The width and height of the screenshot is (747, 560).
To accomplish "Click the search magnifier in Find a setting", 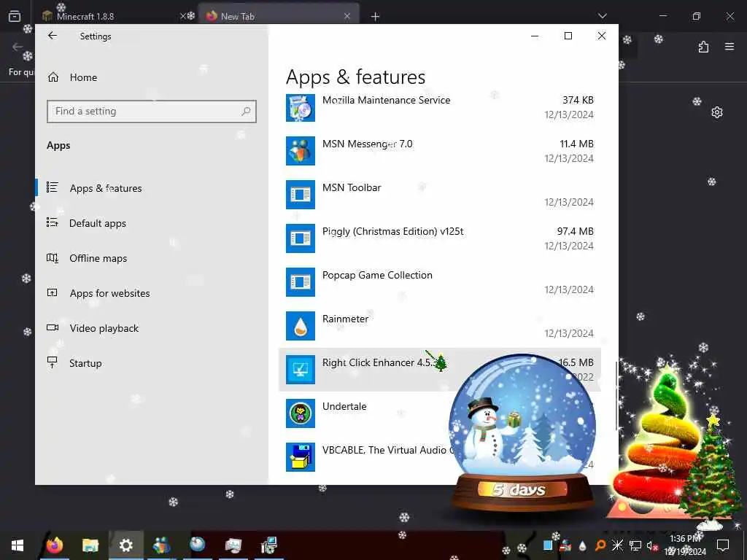I will (x=246, y=111).
